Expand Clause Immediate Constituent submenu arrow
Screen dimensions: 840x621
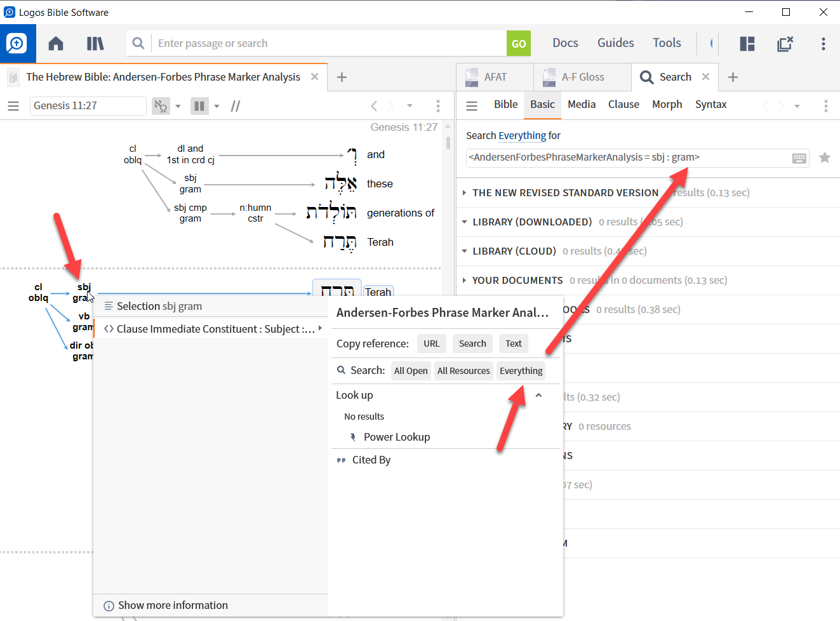pyautogui.click(x=320, y=328)
